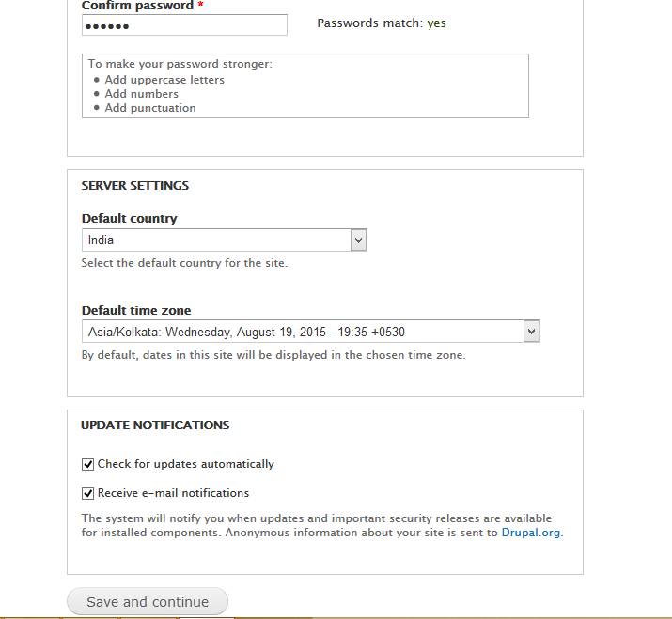Image resolution: width=672 pixels, height=619 pixels.
Task: Click the Asia/Kolkata time zone selection
Action: pyautogui.click(x=311, y=332)
